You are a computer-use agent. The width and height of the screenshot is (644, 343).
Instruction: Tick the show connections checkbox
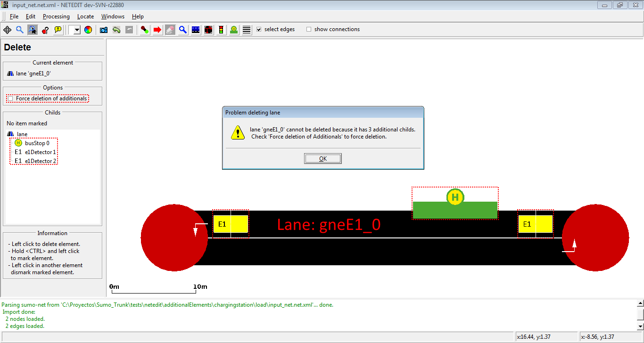coord(309,29)
